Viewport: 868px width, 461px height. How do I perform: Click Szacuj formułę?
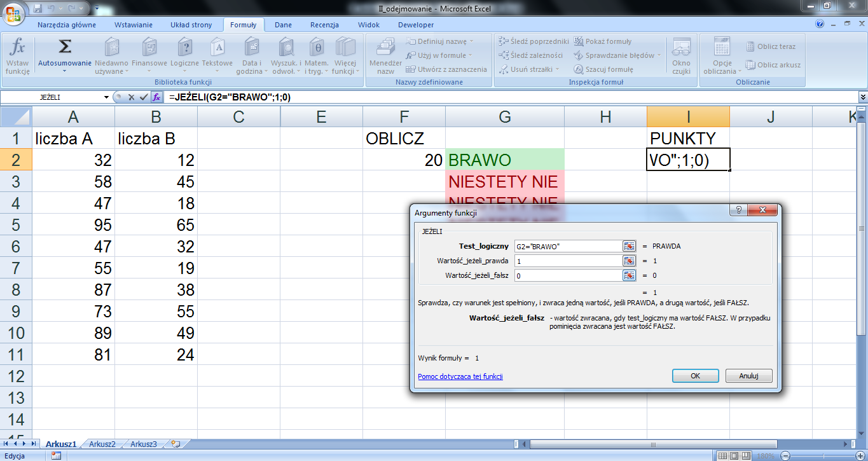(603, 69)
